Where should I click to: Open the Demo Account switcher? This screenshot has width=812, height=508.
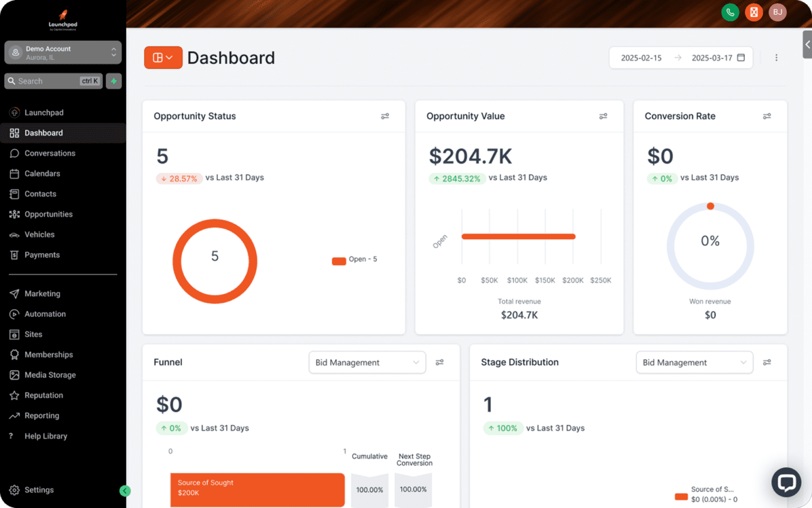tap(63, 52)
